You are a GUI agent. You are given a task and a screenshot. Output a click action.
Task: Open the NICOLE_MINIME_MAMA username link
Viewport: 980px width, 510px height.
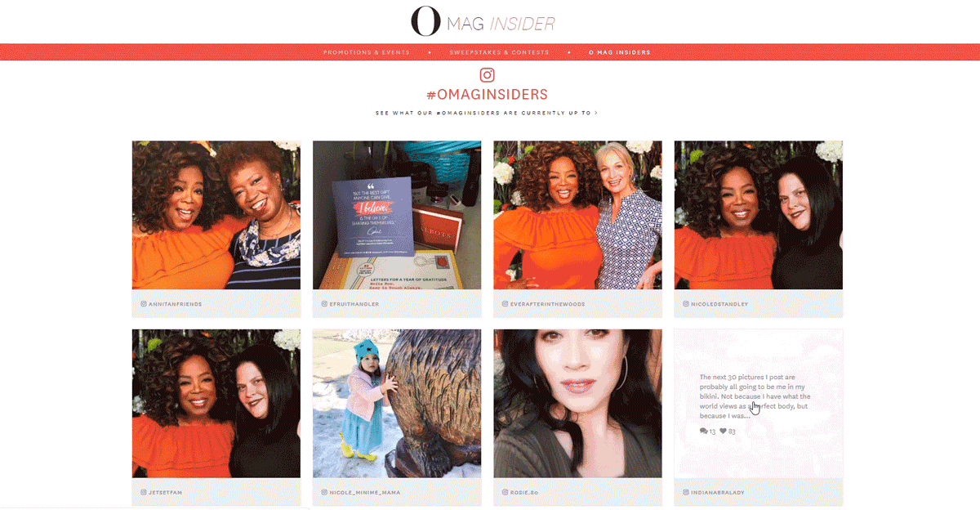point(365,493)
